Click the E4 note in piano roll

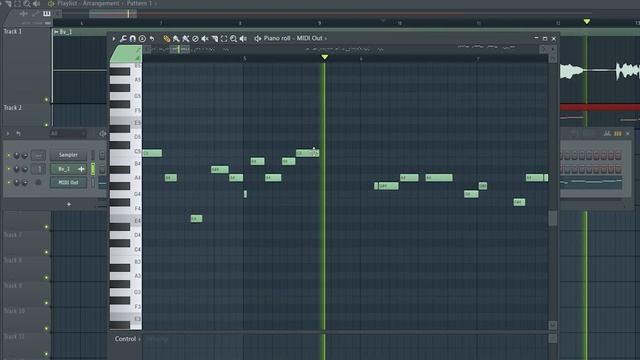pos(196,219)
